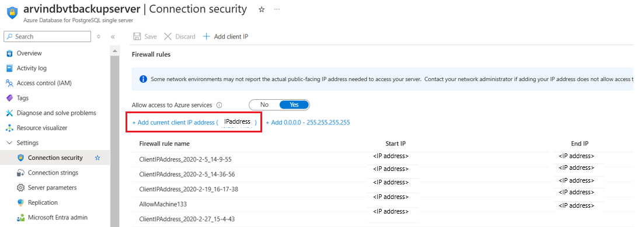
Task: Open Diagnose and solve problems
Action: pos(56,113)
